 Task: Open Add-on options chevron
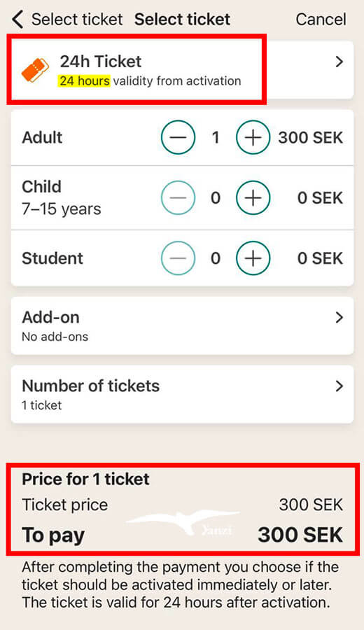pos(339,317)
